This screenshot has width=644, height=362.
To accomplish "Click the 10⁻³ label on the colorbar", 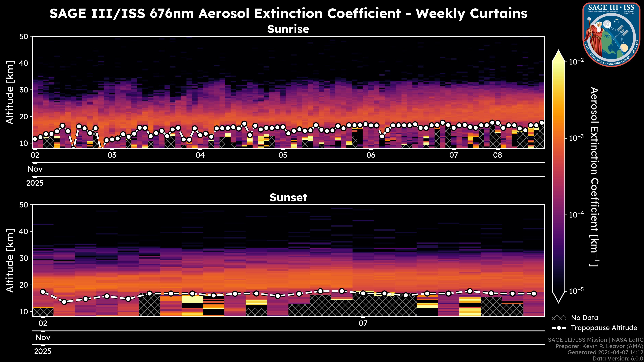I will [x=577, y=138].
